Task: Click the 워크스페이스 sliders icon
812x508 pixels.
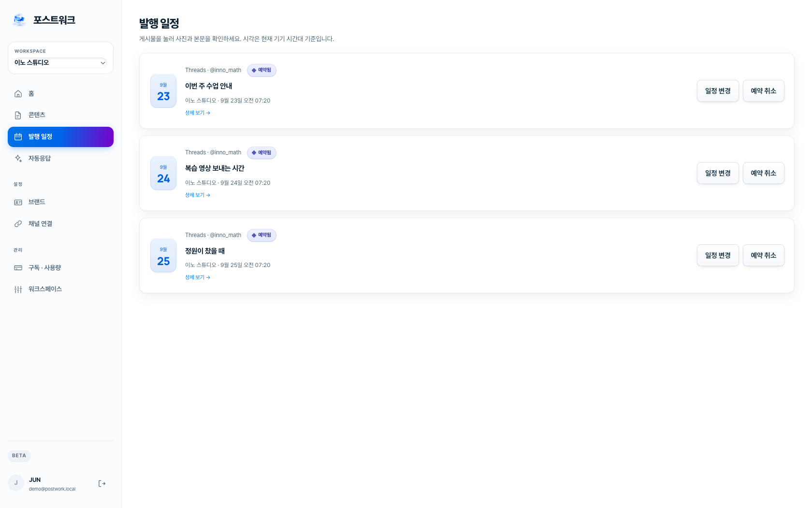Action: click(x=18, y=289)
